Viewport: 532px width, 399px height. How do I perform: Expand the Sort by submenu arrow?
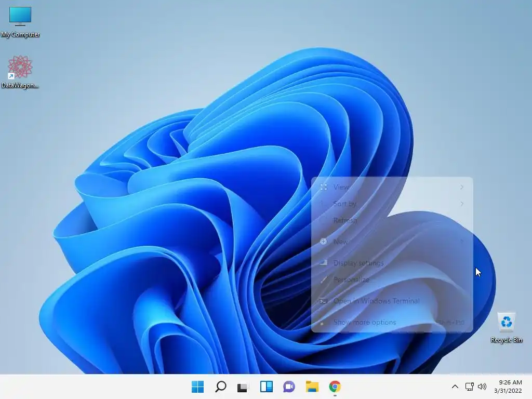click(x=462, y=204)
